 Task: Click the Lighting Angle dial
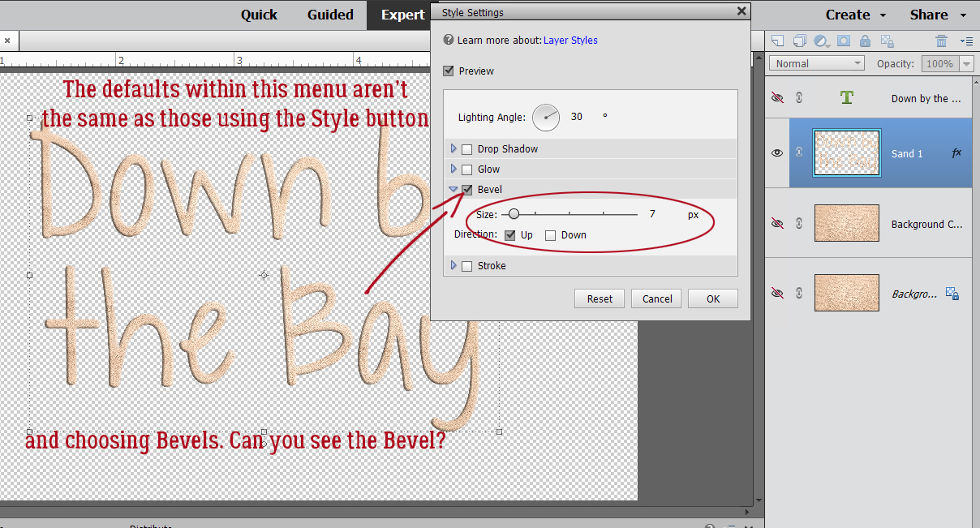pos(546,117)
